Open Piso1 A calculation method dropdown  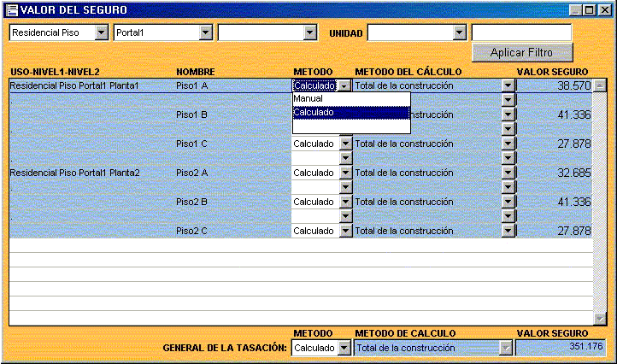point(508,85)
